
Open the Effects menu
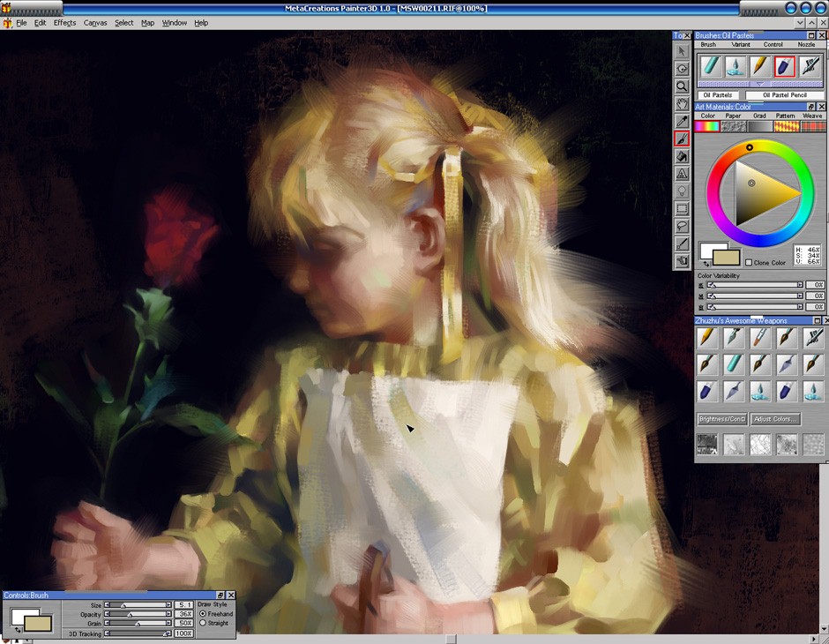coord(64,23)
